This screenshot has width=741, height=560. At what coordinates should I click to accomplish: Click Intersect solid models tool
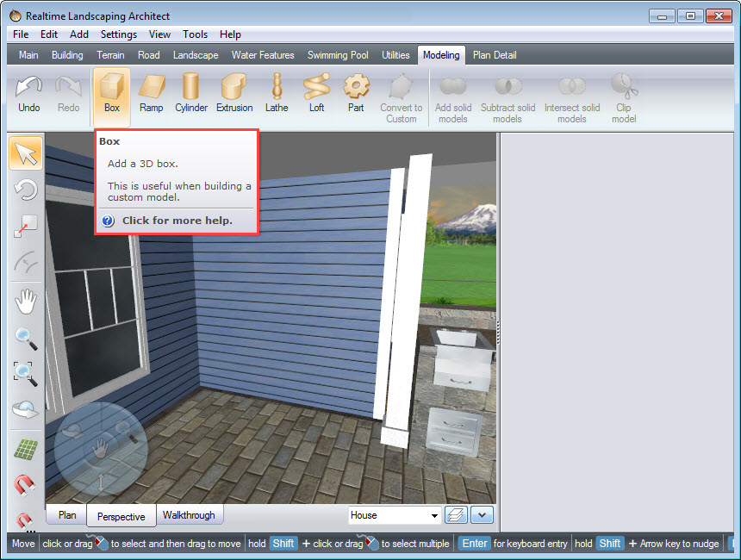pos(572,99)
